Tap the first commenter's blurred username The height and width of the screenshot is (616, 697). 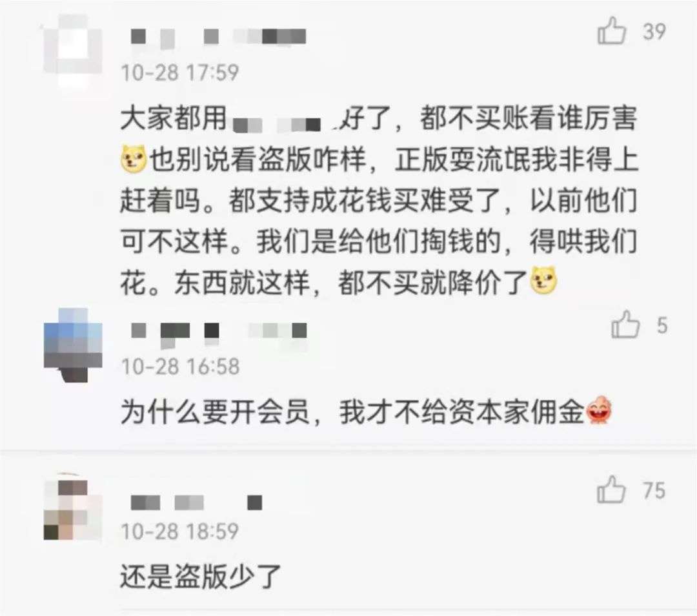pyautogui.click(x=218, y=37)
